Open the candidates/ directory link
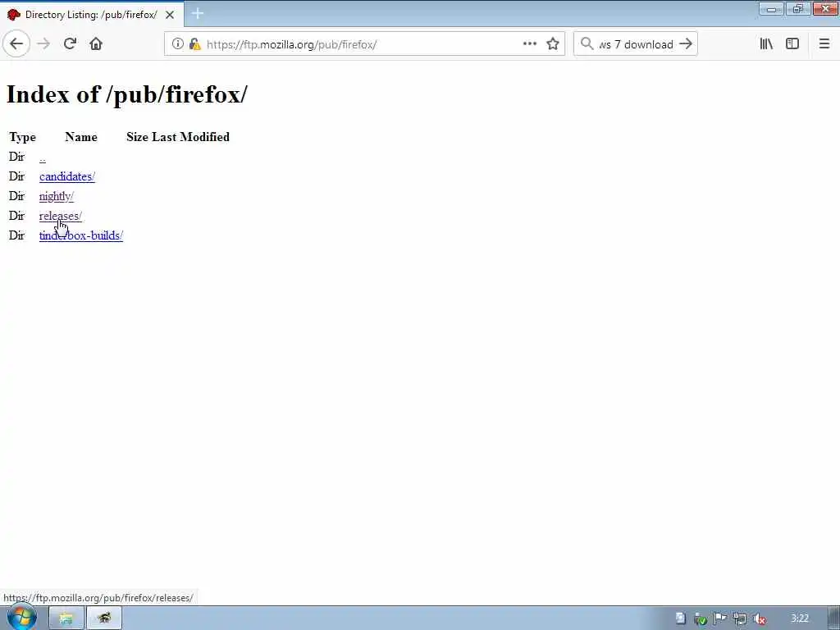This screenshot has width=840, height=630. (x=67, y=177)
